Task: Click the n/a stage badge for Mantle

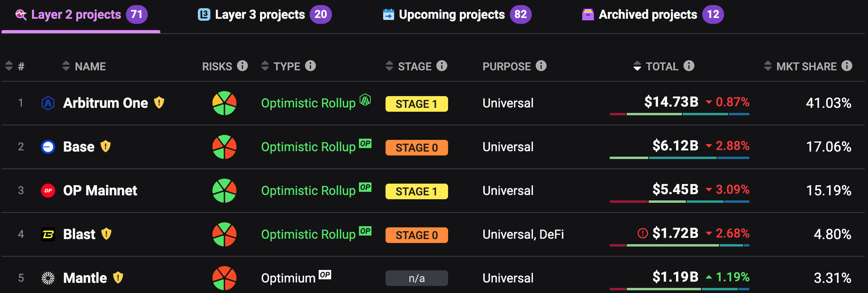Action: [x=416, y=278]
